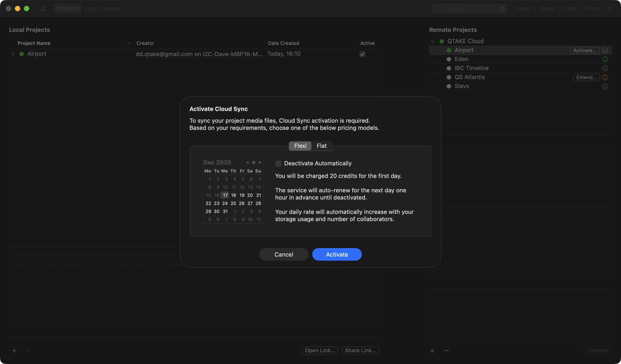Click info icon next to Eden project

[x=605, y=59]
